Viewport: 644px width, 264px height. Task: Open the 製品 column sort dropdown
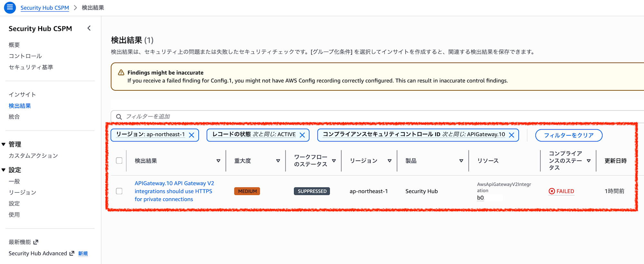click(461, 161)
